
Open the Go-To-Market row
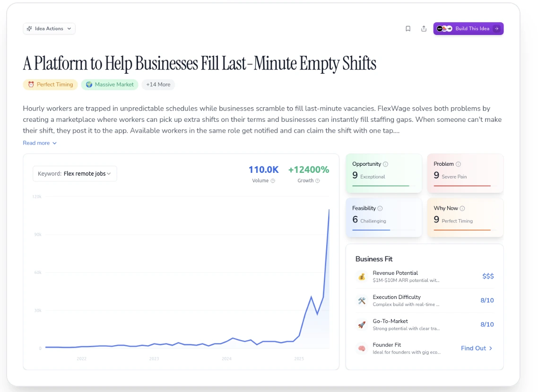pyautogui.click(x=425, y=324)
